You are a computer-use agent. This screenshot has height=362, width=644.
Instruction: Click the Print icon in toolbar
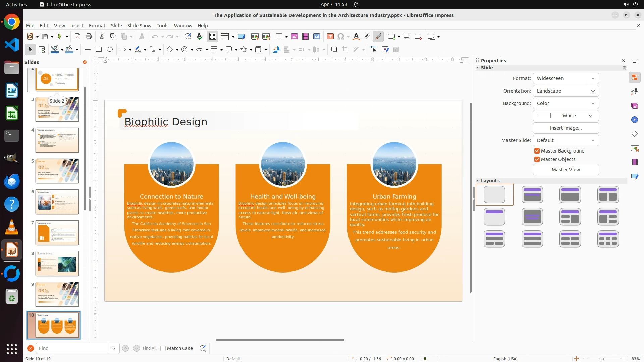pyautogui.click(x=89, y=37)
